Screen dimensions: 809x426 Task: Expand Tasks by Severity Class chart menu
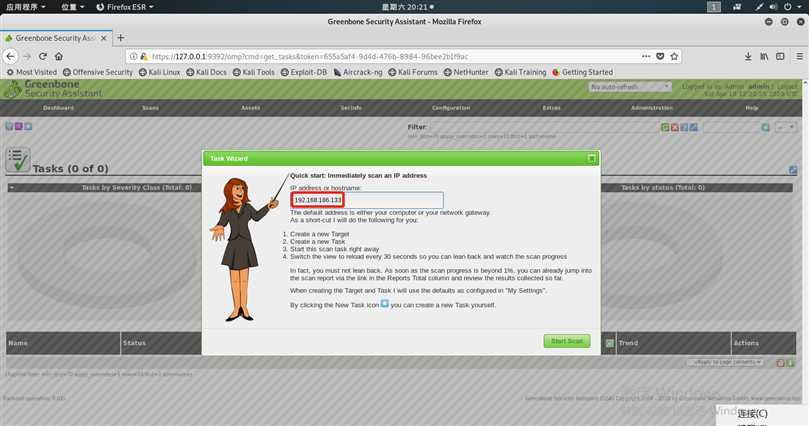(11, 188)
